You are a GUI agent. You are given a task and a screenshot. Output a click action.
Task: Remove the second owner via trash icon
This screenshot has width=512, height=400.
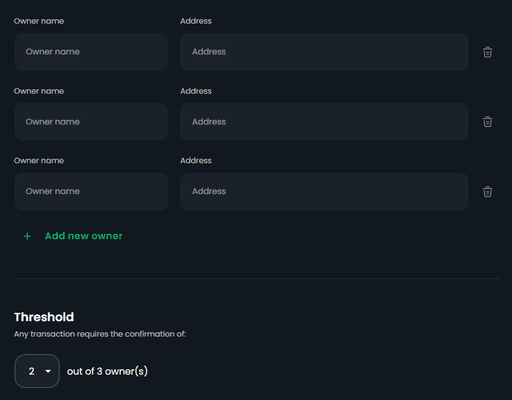tap(487, 122)
